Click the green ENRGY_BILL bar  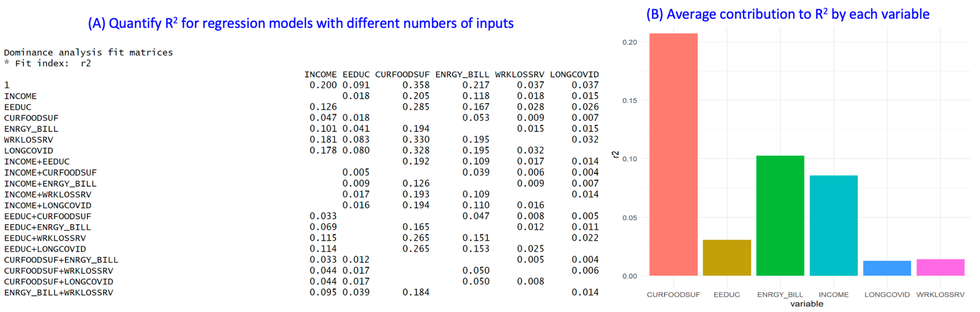[x=780, y=215]
